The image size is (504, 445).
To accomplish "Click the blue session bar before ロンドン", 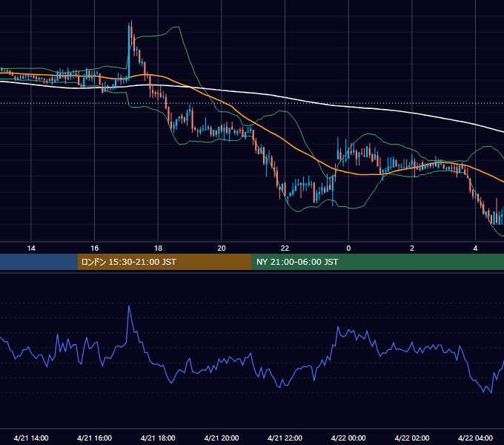I will pyautogui.click(x=39, y=262).
